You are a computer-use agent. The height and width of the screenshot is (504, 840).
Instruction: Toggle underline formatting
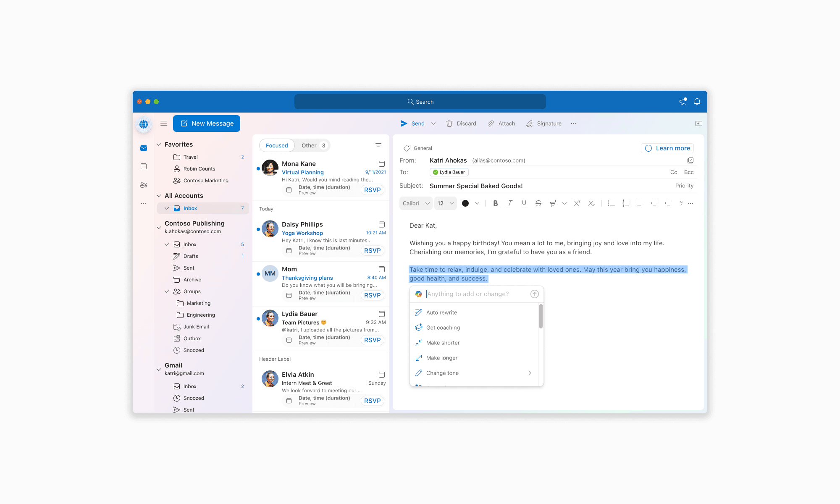pos(524,203)
